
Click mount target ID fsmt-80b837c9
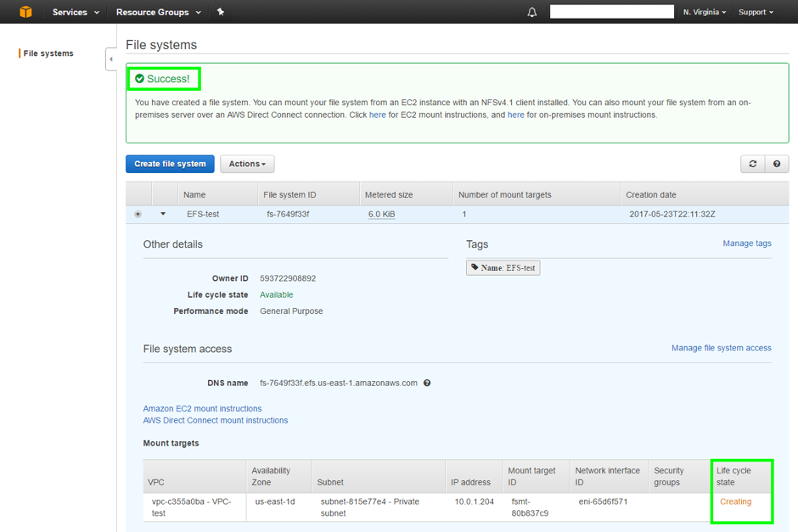click(x=530, y=507)
